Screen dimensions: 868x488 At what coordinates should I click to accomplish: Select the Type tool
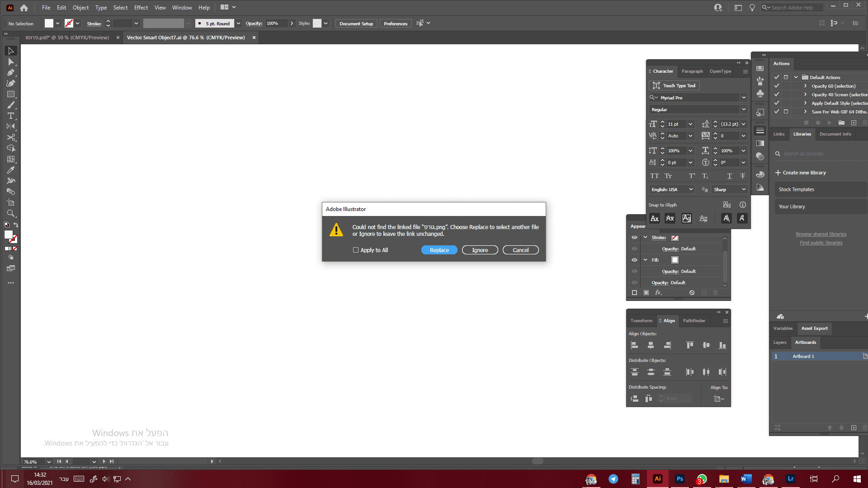[x=11, y=116]
